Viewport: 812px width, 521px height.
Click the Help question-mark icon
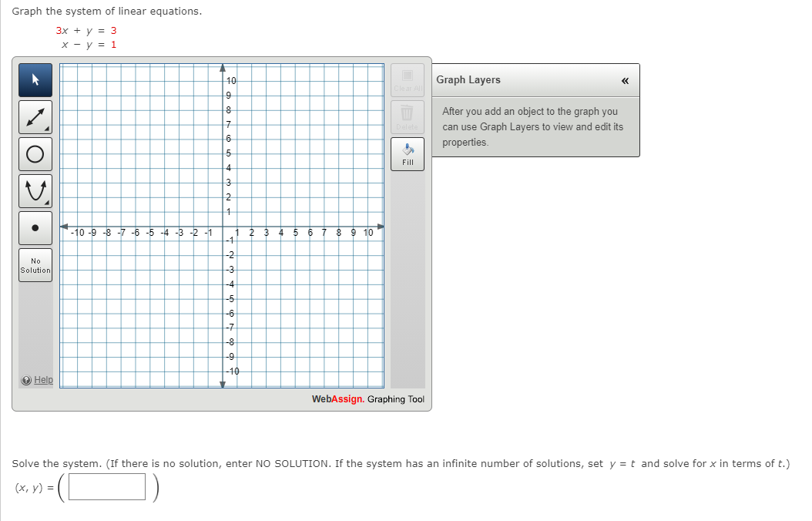(x=25, y=380)
